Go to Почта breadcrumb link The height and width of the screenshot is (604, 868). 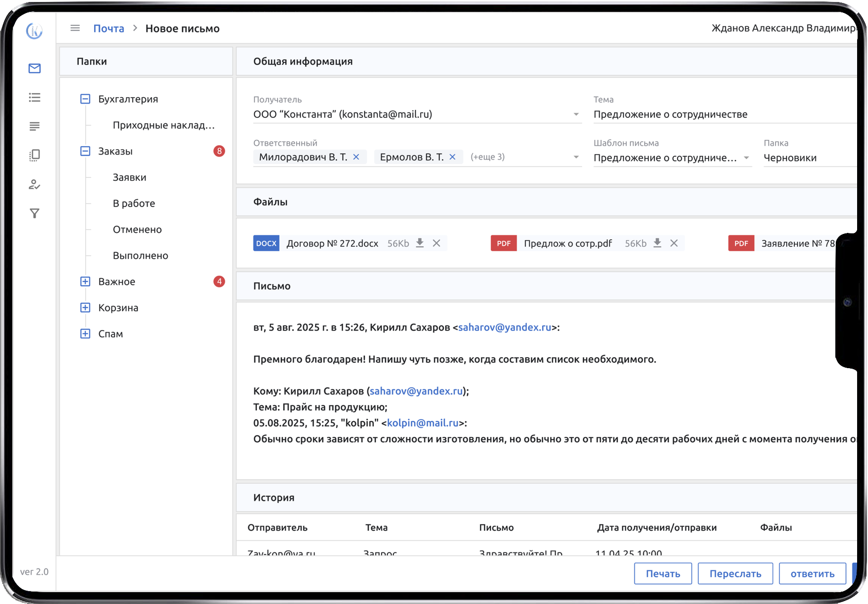coord(108,28)
